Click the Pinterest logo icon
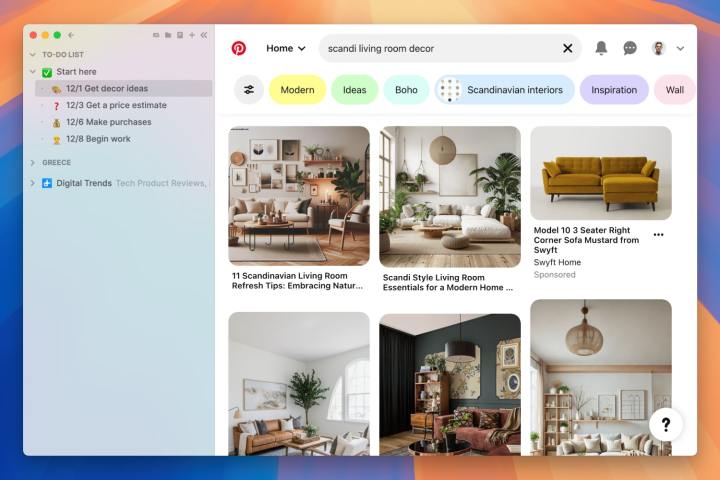Screen dimensions: 720x480 pyautogui.click(x=239, y=48)
